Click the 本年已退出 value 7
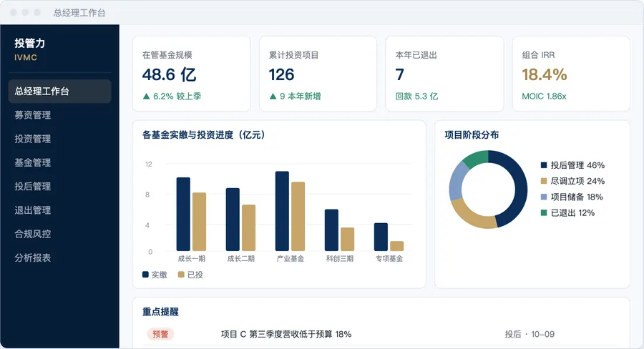 point(399,74)
